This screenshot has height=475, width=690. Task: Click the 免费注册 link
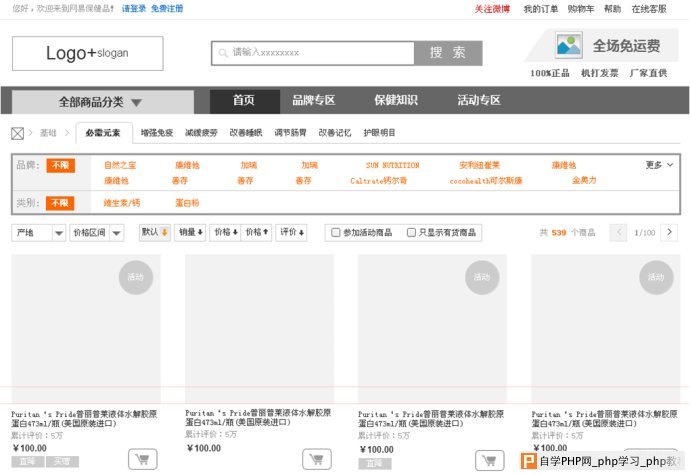coord(167,8)
